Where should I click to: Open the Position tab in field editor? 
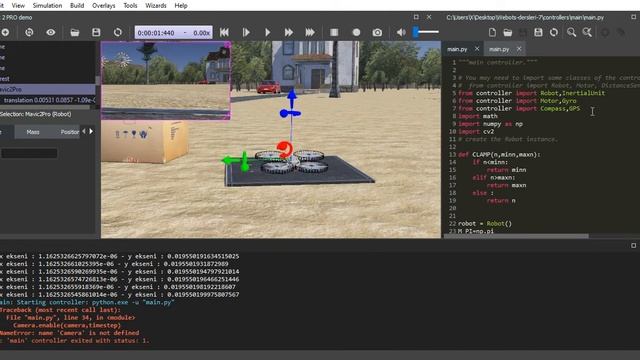pyautogui.click(x=69, y=132)
